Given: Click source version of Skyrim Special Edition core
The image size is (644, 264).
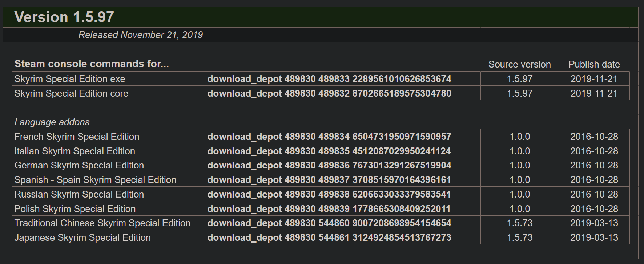Looking at the screenshot, I should click(x=520, y=93).
